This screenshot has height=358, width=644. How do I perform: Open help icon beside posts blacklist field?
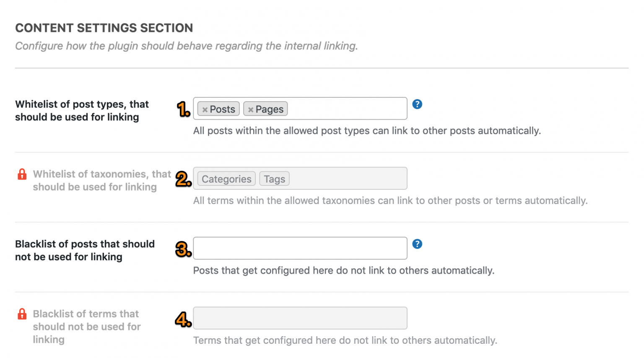(x=417, y=244)
